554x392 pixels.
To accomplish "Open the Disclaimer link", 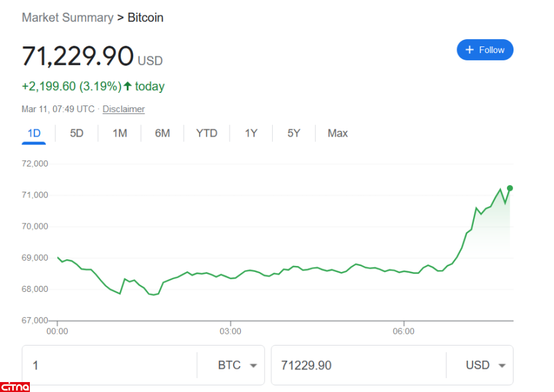I will tap(123, 109).
